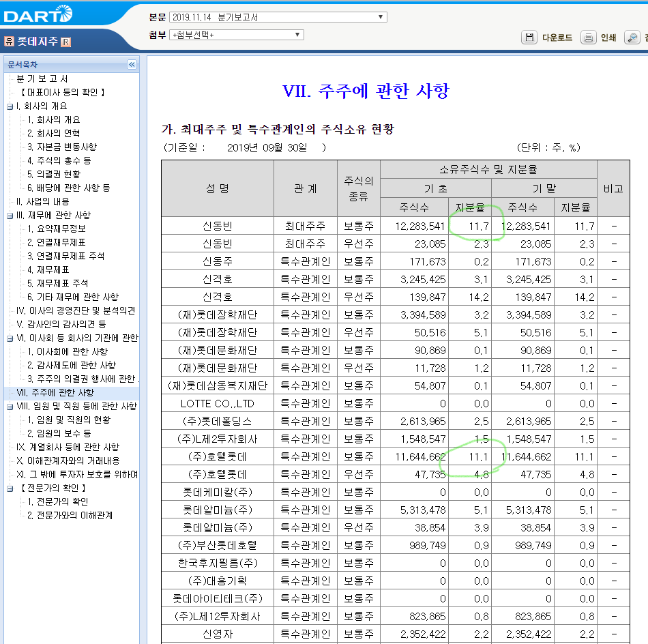Open 대표이사 등의 확인 section
Screen dimensions: 648x644
tap(62, 92)
